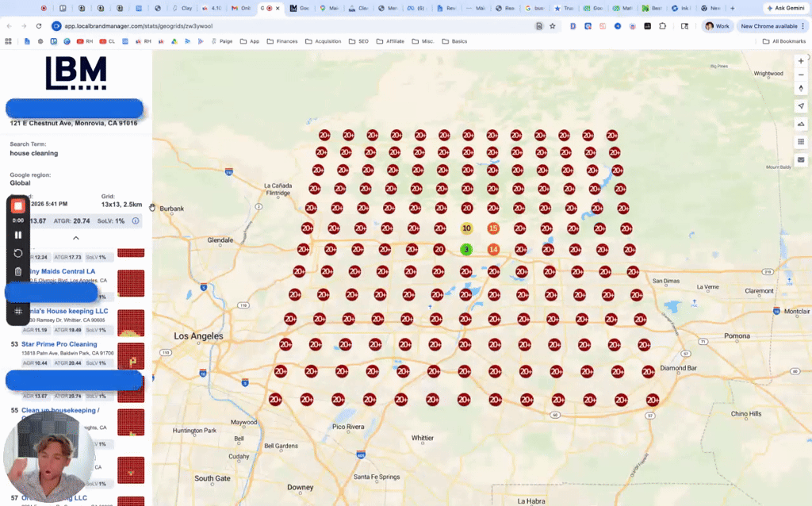Delete the recording with trash icon

18,271
